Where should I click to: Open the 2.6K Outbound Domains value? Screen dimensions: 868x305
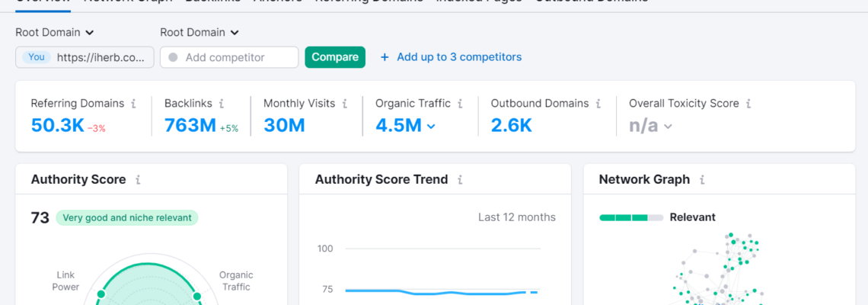[511, 125]
